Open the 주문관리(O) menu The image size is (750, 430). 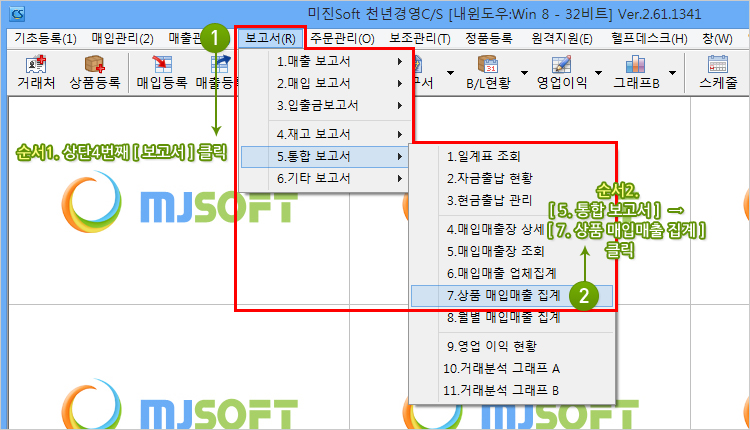[x=342, y=38]
